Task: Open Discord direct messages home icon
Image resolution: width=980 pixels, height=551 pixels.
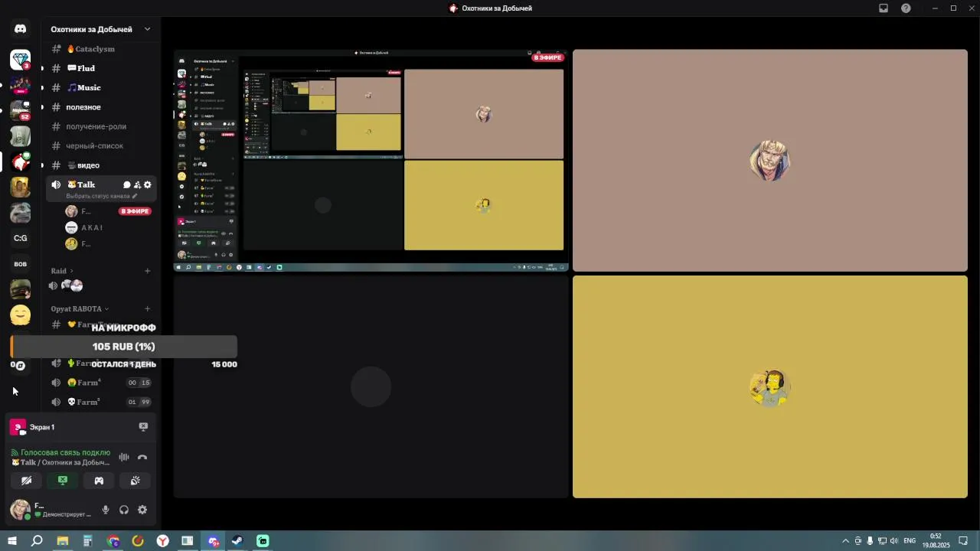Action: tap(21, 29)
